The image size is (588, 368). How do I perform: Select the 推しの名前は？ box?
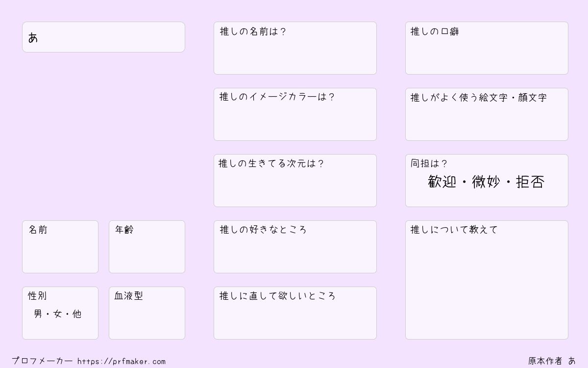click(x=295, y=48)
